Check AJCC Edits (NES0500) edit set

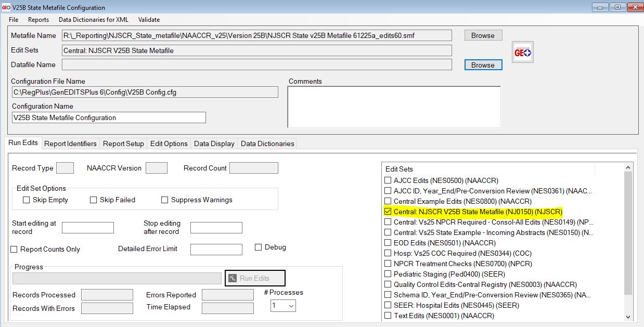(x=388, y=180)
